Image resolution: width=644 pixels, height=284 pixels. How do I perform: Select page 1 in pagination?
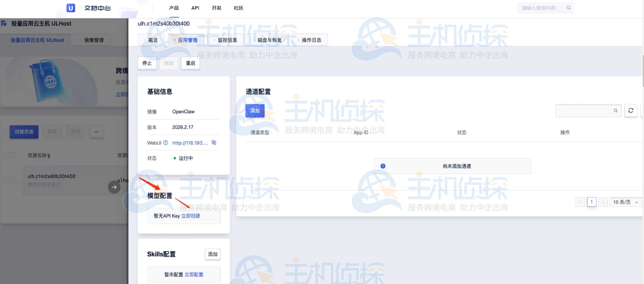591,202
